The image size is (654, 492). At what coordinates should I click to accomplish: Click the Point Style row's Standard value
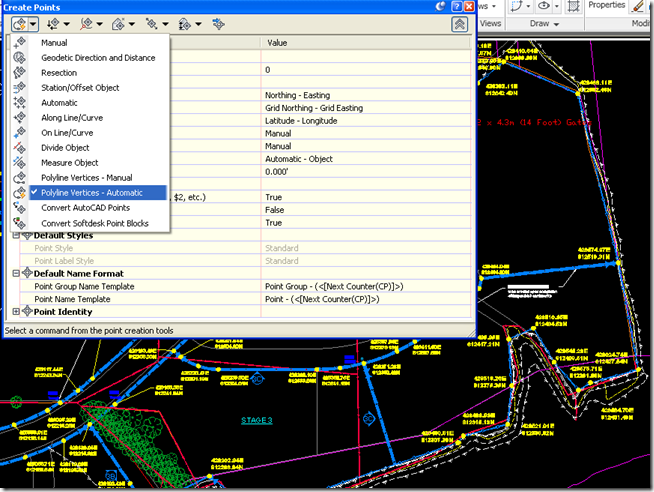tap(366, 248)
